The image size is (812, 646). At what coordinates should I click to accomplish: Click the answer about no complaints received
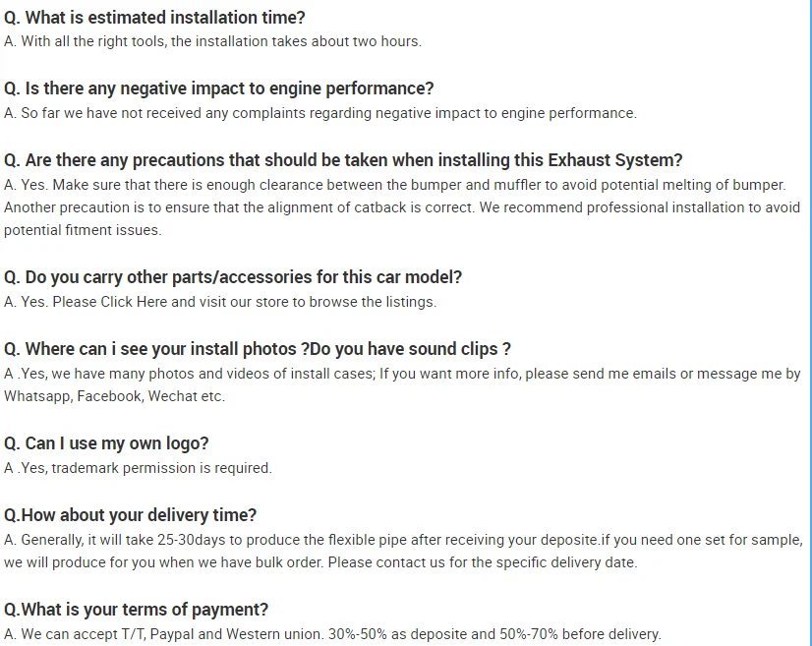tap(320, 113)
